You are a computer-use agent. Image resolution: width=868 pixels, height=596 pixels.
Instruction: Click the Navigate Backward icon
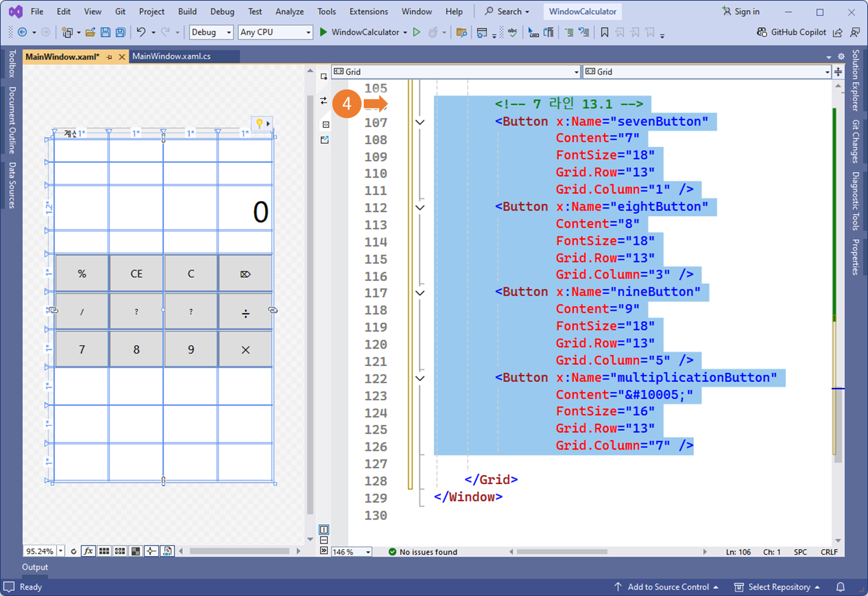coord(22,33)
